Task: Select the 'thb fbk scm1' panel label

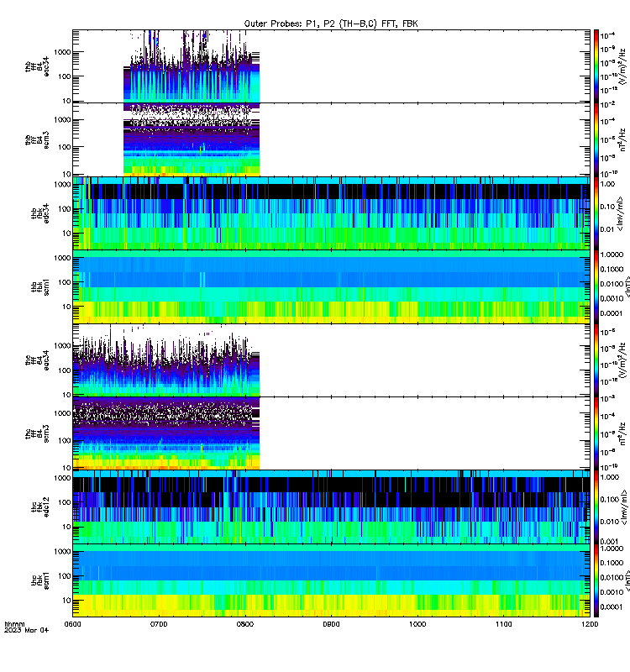Action: 40,286
